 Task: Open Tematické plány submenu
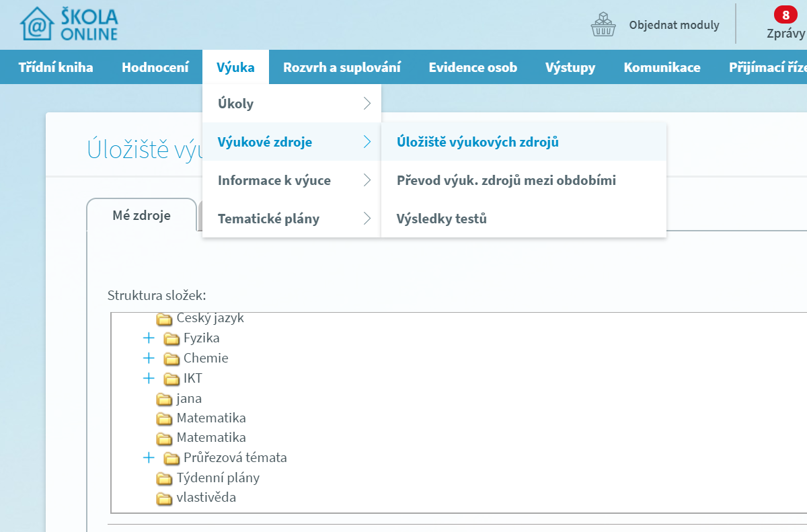click(x=292, y=219)
